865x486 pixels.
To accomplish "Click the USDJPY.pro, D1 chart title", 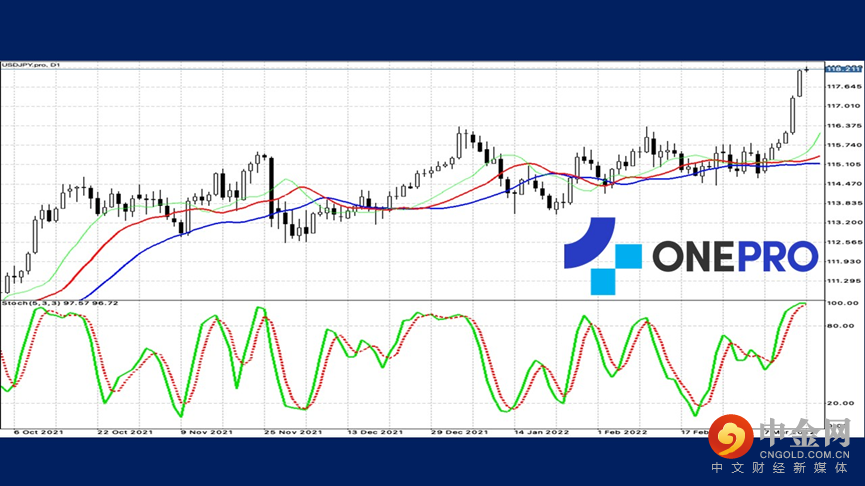I will point(31,65).
